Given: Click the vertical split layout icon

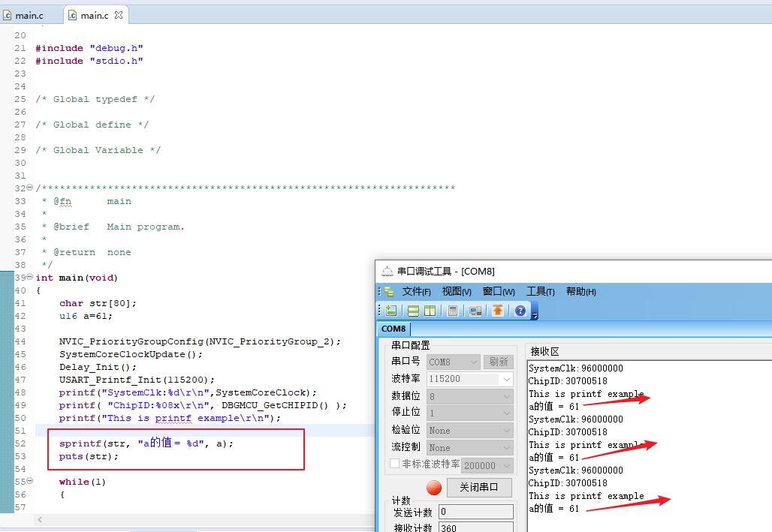Looking at the screenshot, I should [x=430, y=311].
